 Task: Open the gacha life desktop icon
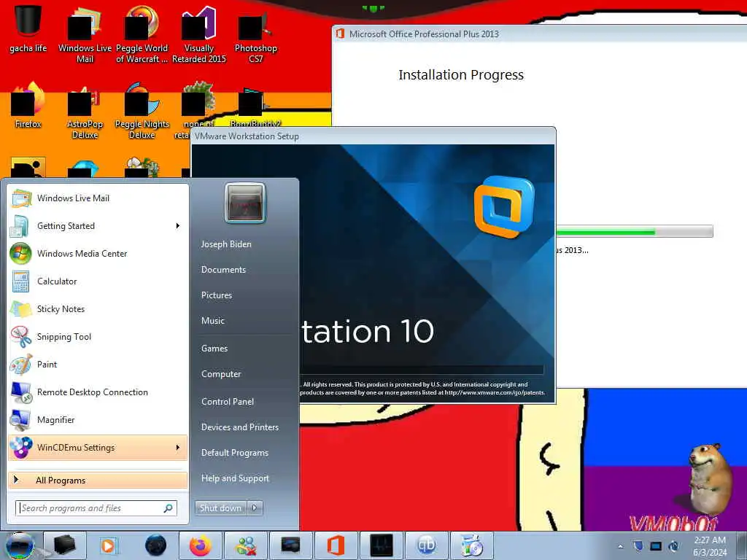28,28
